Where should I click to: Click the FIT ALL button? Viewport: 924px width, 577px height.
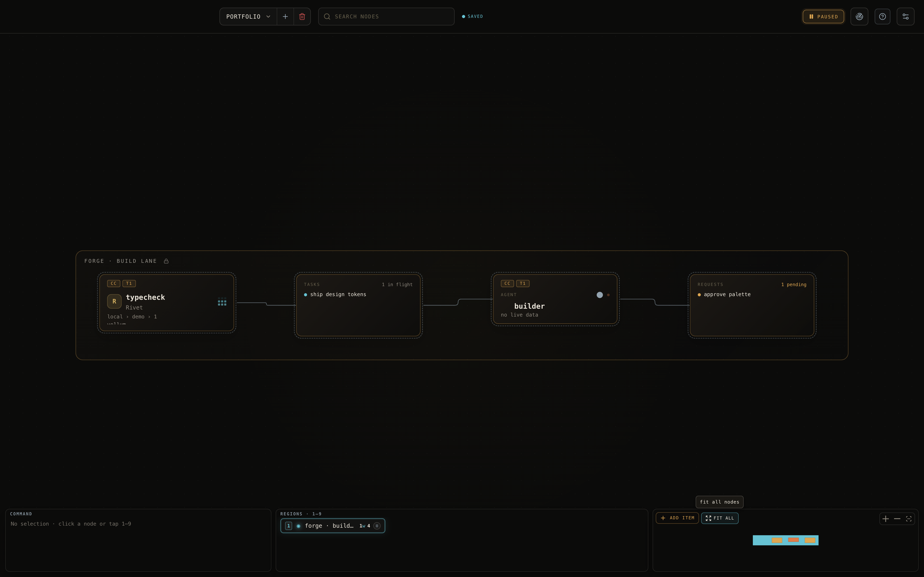[x=720, y=518]
